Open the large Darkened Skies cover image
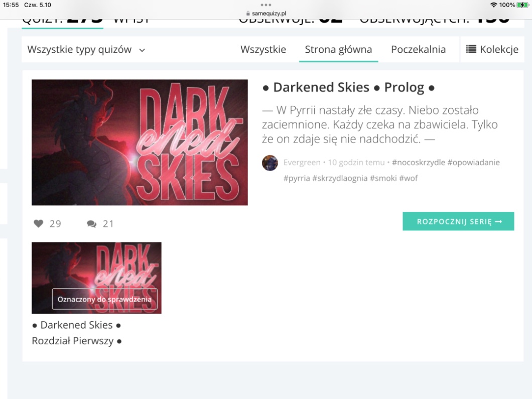 (x=140, y=143)
